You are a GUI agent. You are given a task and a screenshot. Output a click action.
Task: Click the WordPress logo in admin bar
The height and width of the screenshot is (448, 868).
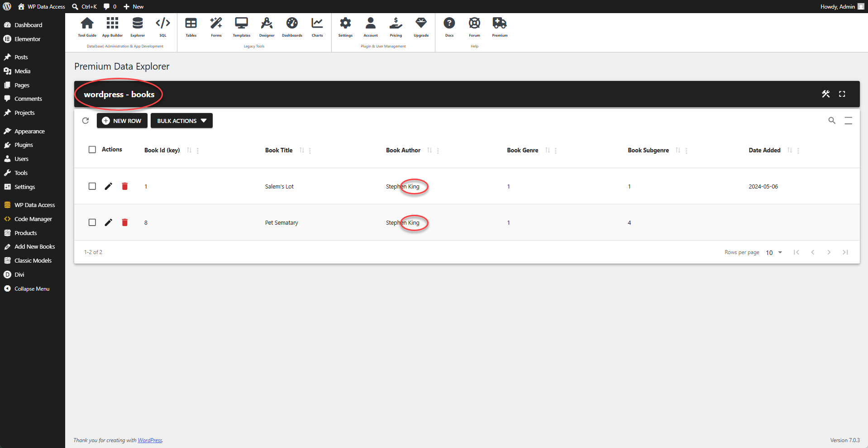click(x=7, y=6)
